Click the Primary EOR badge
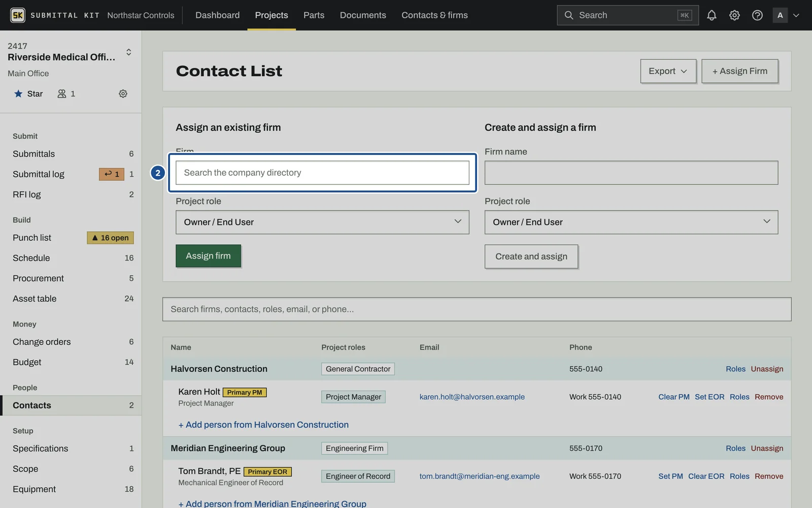812x508 pixels. click(x=267, y=472)
